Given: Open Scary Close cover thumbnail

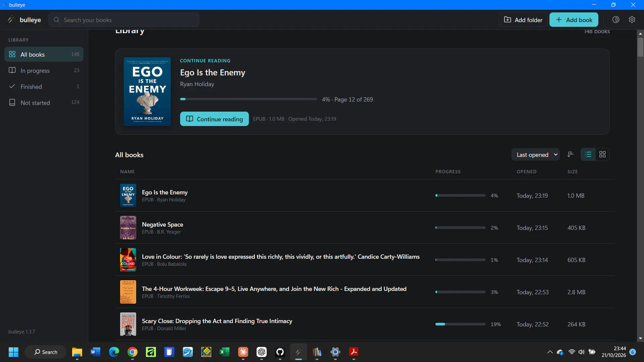Looking at the screenshot, I should point(128,324).
